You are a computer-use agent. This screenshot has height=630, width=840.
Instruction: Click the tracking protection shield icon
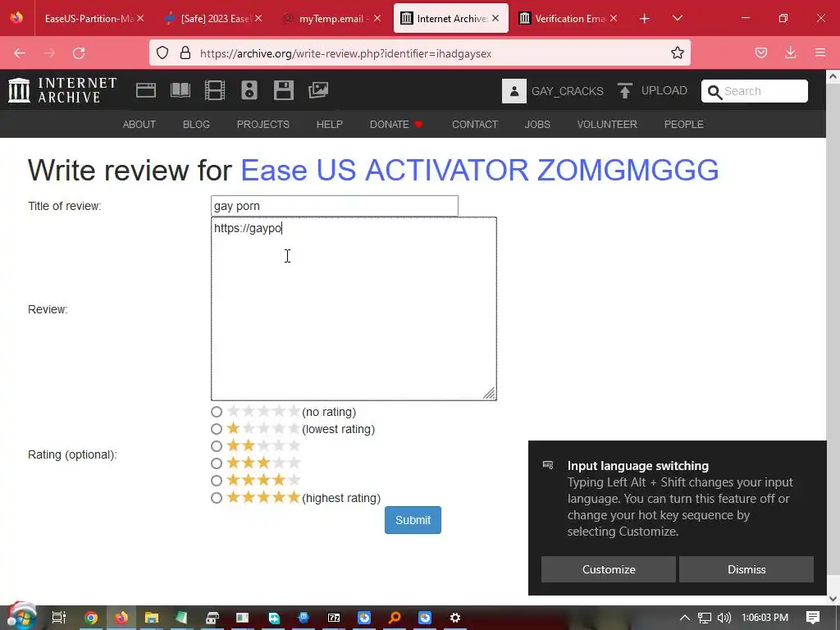tap(162, 52)
